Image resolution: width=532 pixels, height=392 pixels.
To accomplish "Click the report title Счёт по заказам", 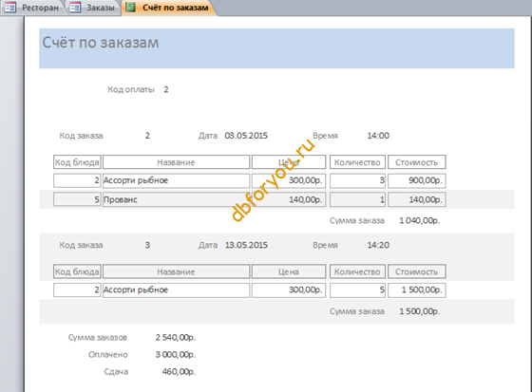I will pyautogui.click(x=101, y=43).
